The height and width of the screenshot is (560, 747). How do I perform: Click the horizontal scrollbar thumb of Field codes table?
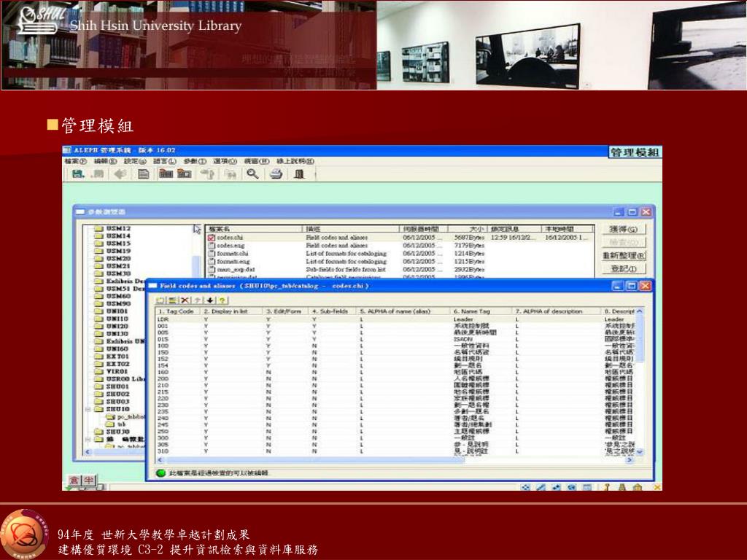point(316,460)
